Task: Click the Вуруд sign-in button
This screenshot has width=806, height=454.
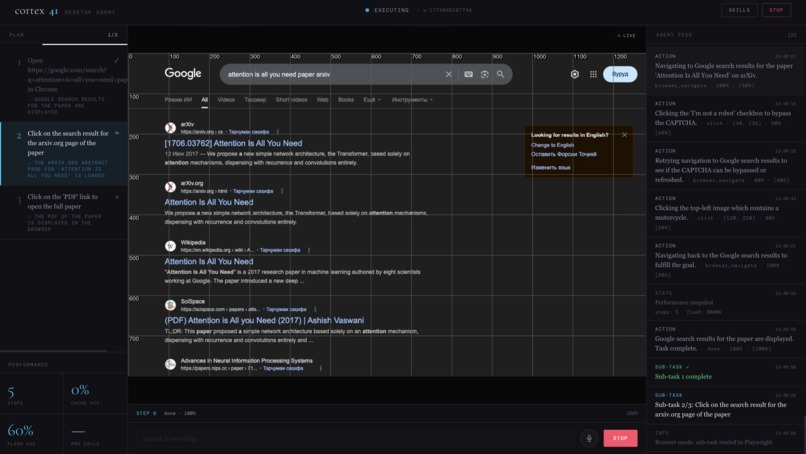Action: [620, 74]
